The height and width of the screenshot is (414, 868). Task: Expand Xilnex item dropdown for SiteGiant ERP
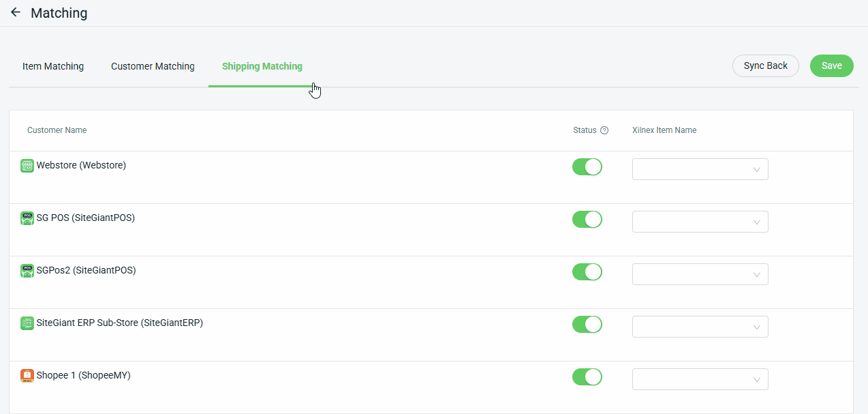[700, 327]
